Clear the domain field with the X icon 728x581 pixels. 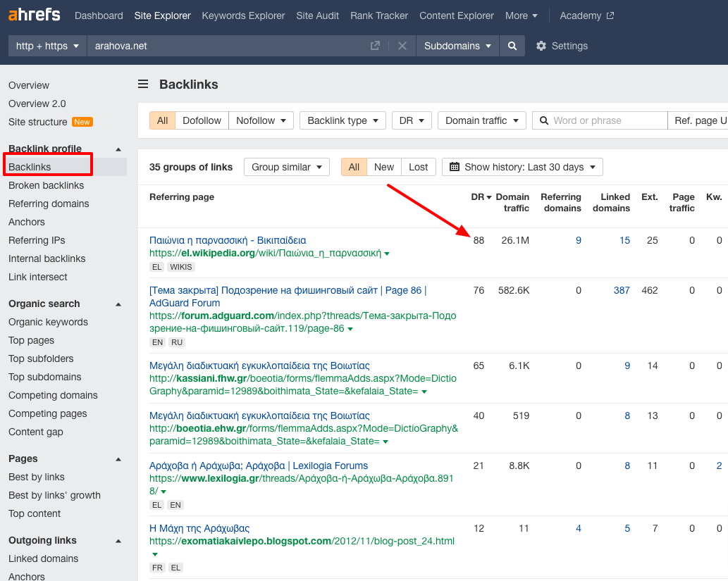click(x=402, y=46)
